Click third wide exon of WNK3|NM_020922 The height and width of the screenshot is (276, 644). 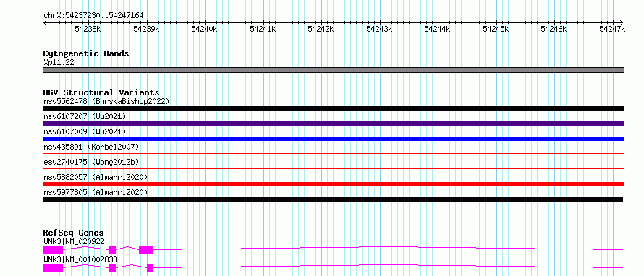[x=146, y=250]
